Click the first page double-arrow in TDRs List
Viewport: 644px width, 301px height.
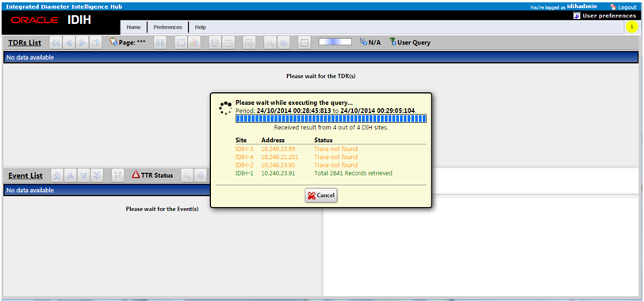55,43
